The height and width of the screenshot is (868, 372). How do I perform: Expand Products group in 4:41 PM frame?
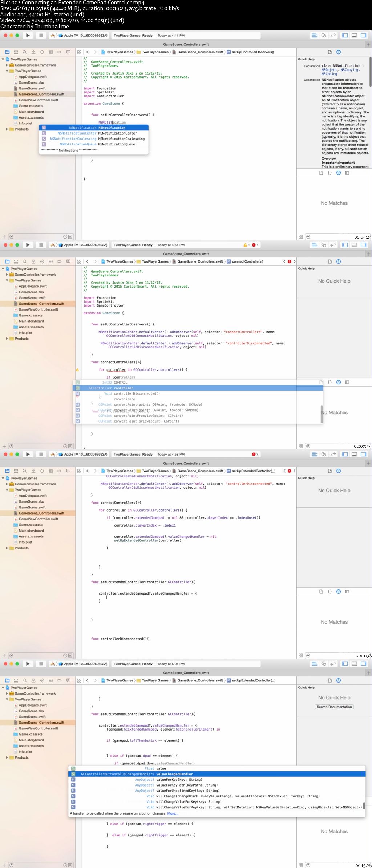(x=7, y=129)
